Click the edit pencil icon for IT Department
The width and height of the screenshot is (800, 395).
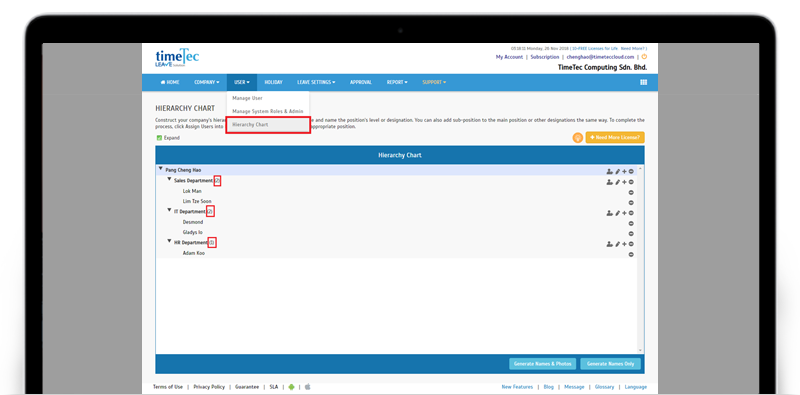click(x=617, y=213)
